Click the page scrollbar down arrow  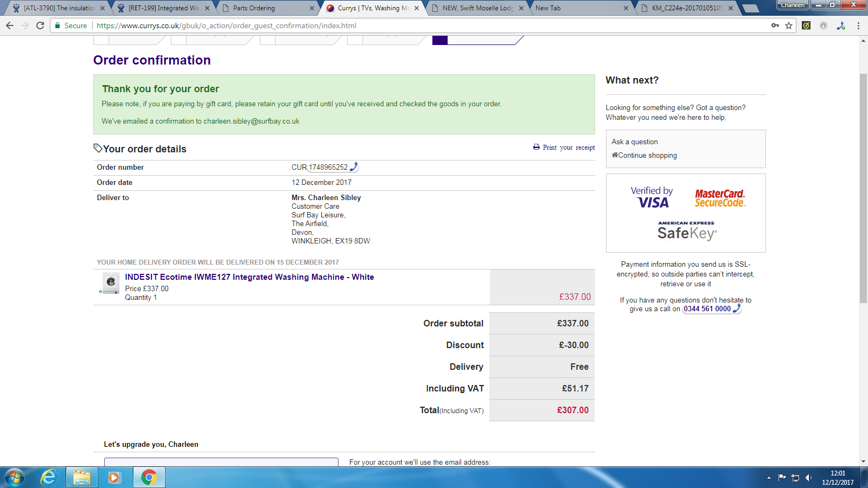click(x=863, y=461)
